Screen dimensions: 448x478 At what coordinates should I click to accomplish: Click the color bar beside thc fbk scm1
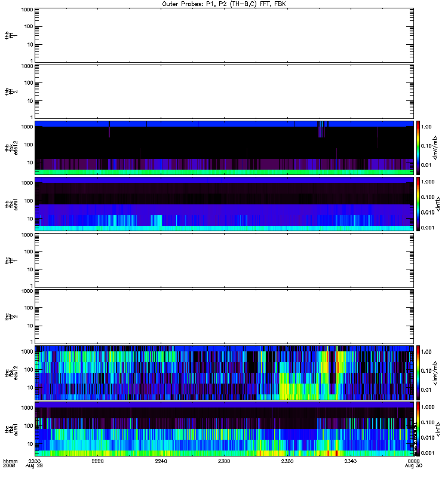point(418,429)
